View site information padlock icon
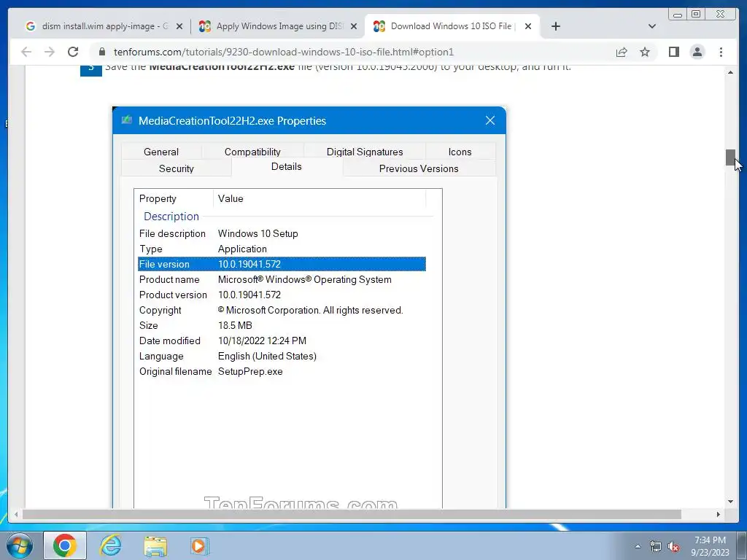This screenshot has width=747, height=560. (x=102, y=52)
